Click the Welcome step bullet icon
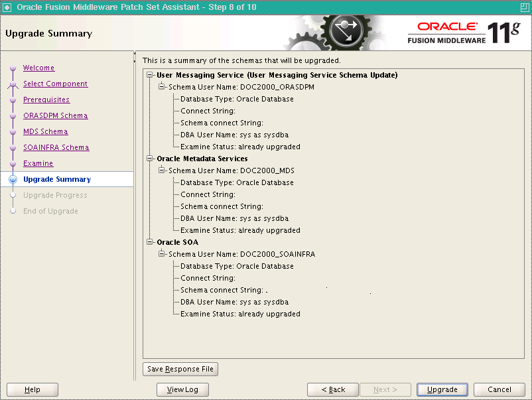 [x=13, y=68]
